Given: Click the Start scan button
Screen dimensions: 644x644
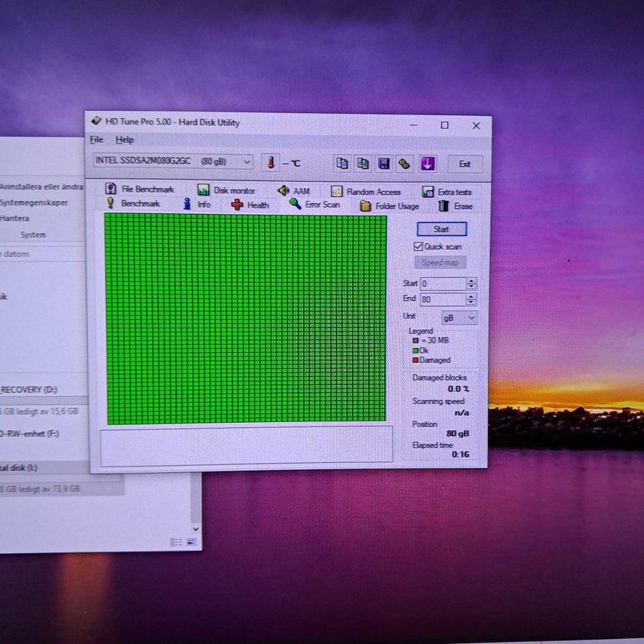Looking at the screenshot, I should coord(441,229).
